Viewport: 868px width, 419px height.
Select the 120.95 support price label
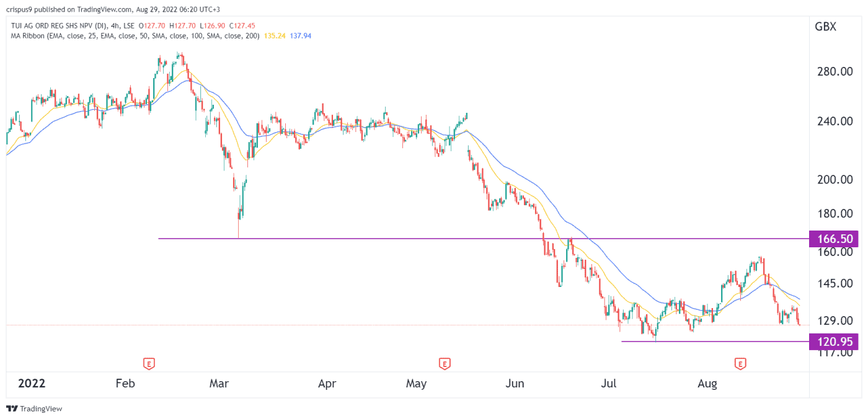coord(835,342)
